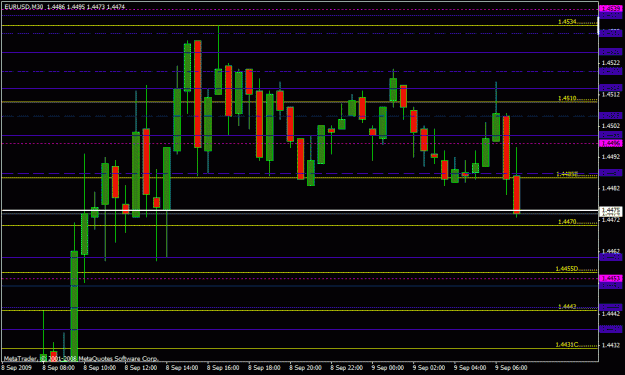Click the 8 Sep 10:00 time label
The width and height of the screenshot is (625, 375).
click(x=100, y=368)
